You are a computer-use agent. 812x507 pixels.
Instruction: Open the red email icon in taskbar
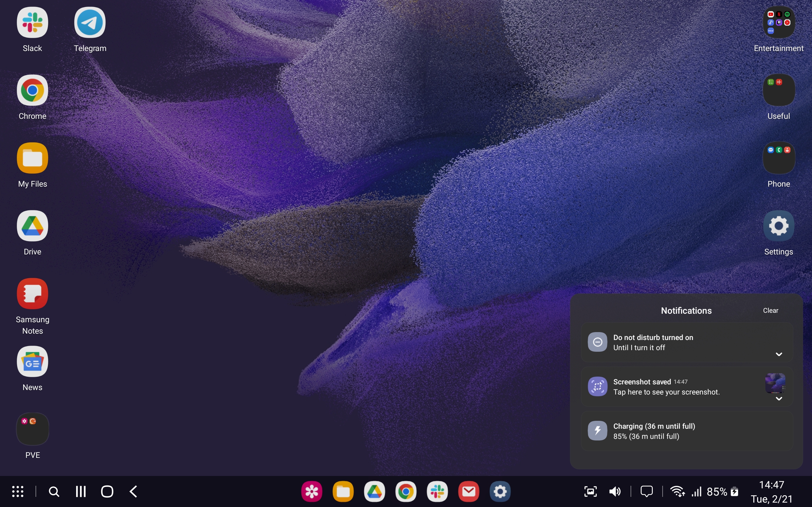click(468, 491)
